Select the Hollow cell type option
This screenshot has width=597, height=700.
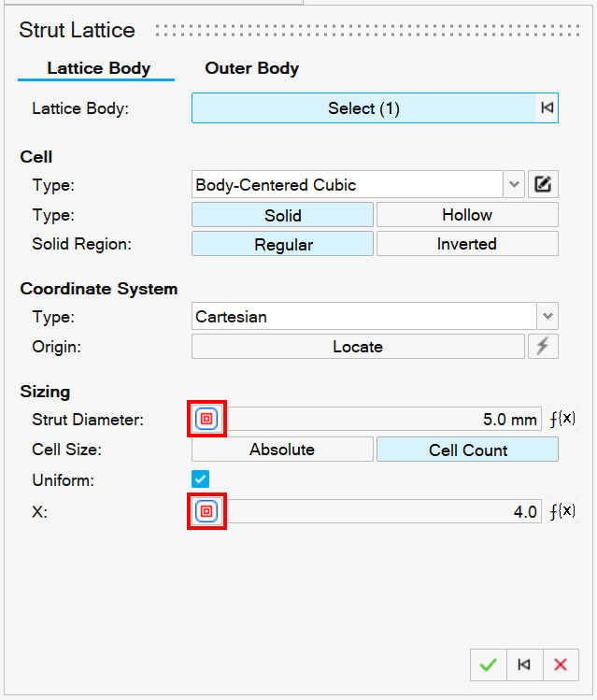click(x=467, y=215)
